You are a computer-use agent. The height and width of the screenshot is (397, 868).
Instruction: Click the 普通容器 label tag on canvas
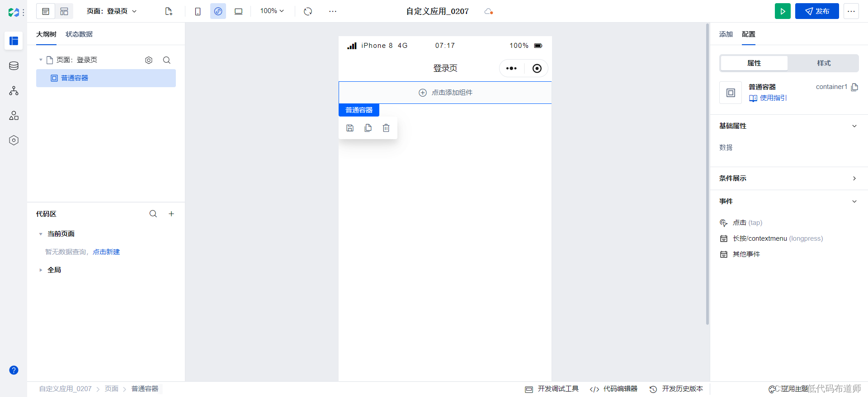pos(359,110)
